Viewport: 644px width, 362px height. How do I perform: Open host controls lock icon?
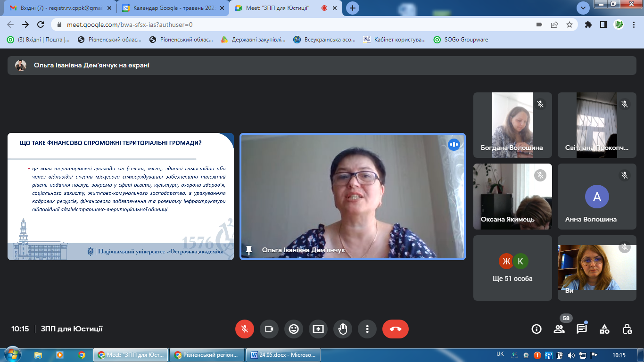[x=627, y=329]
